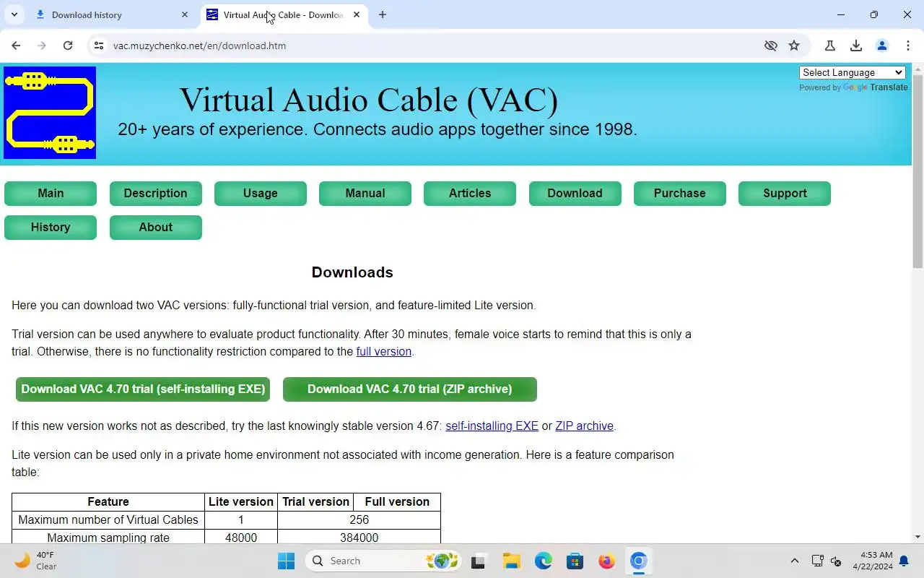The width and height of the screenshot is (924, 578).
Task: Switch to the Virtual Audio Cable tab
Action: [283, 14]
